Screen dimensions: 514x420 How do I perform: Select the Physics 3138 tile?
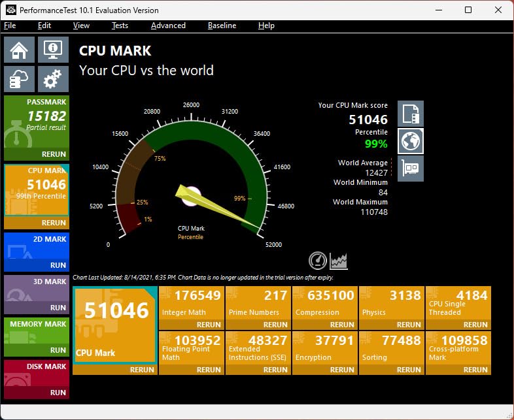[392, 303]
